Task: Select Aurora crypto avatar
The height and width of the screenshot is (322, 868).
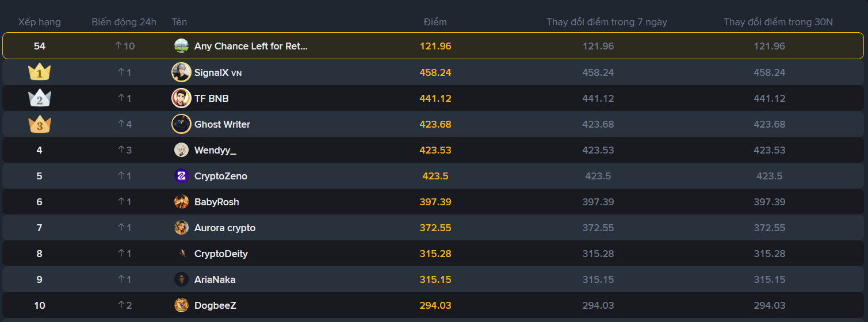Action: pos(181,228)
